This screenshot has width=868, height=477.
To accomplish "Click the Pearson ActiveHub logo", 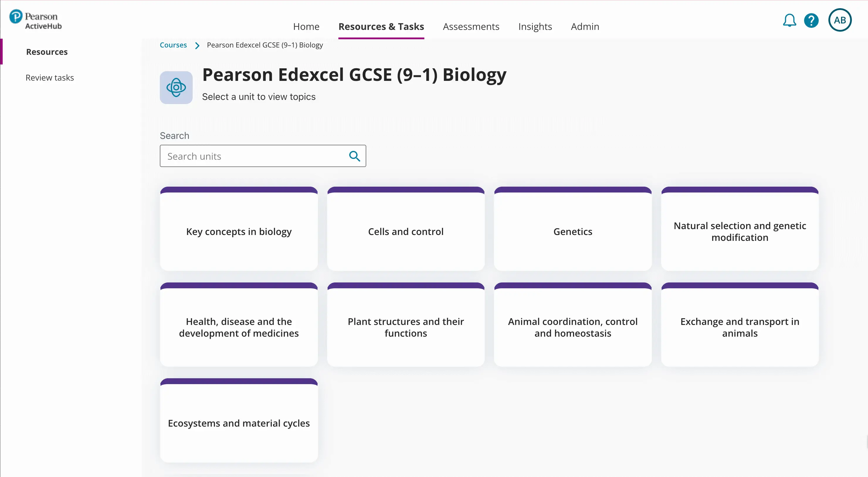I will click(x=35, y=20).
